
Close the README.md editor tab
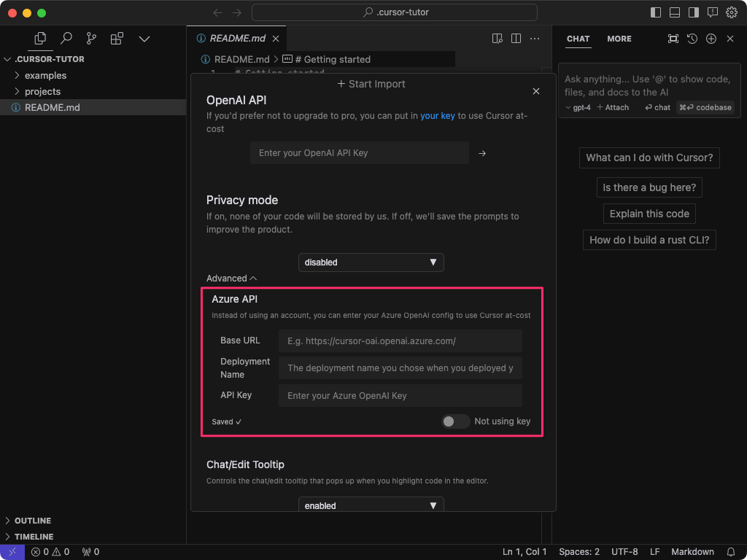tap(276, 39)
